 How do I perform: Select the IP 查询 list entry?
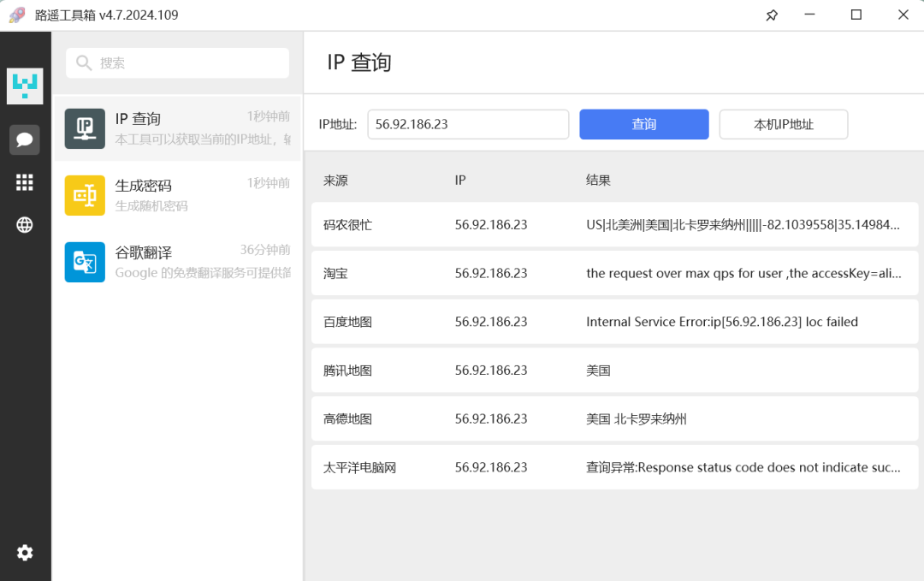click(x=177, y=128)
